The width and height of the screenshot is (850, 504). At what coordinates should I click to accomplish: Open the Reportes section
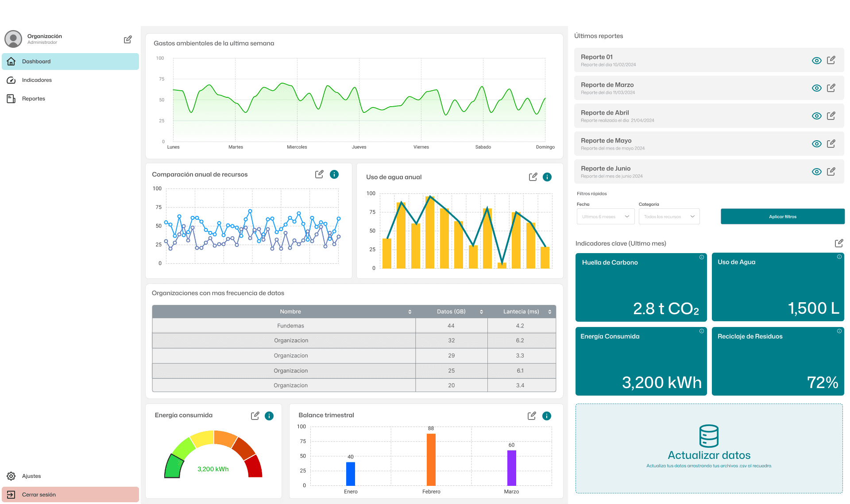pyautogui.click(x=34, y=98)
